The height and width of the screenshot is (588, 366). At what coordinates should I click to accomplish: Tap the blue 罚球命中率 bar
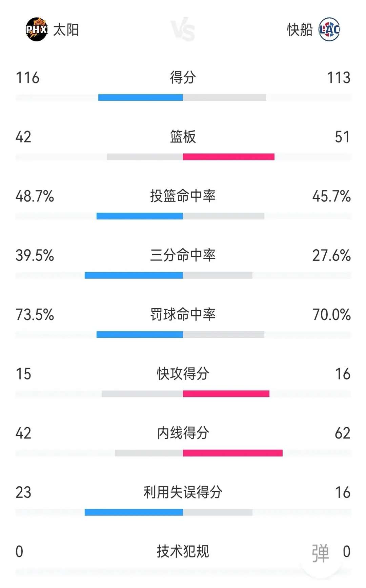pos(140,335)
